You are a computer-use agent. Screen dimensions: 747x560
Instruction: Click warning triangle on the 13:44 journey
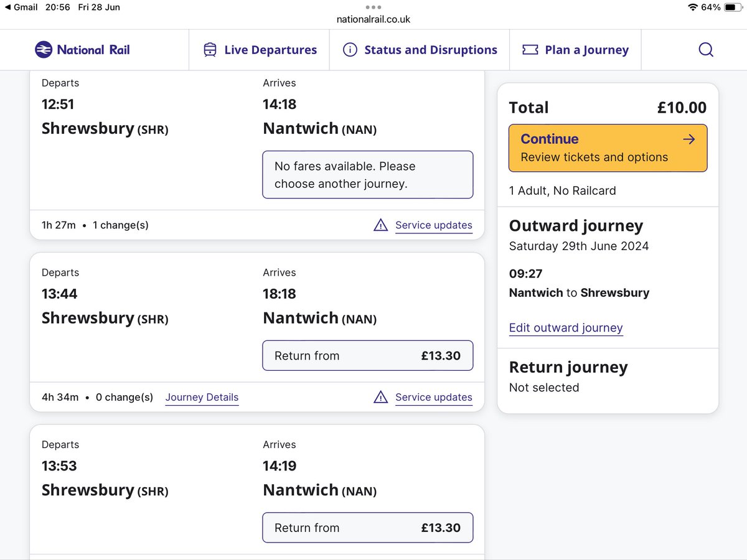tap(380, 397)
